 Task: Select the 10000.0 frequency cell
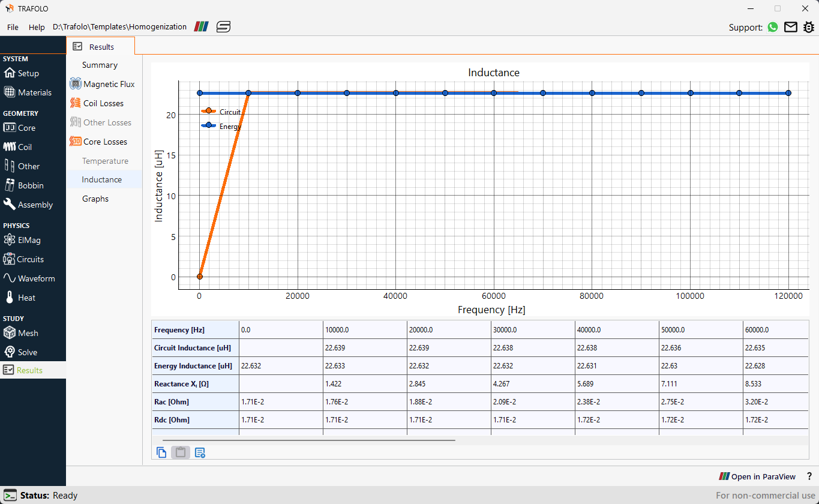tap(365, 330)
